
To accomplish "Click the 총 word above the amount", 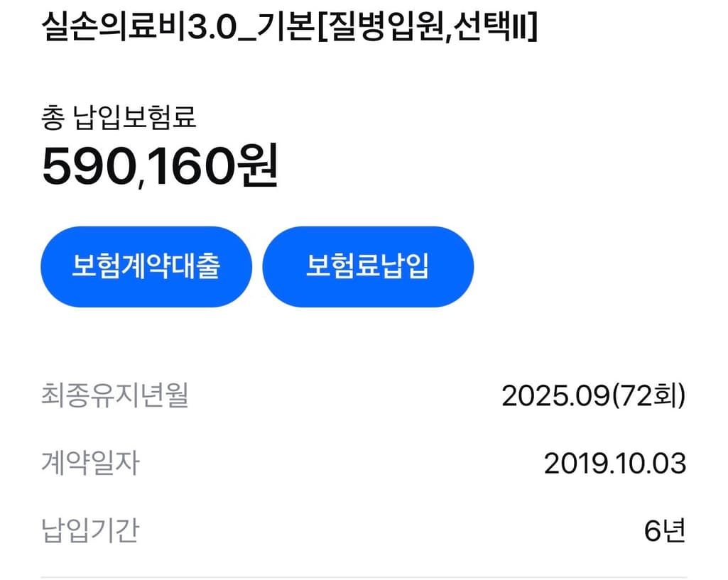I will click(53, 118).
